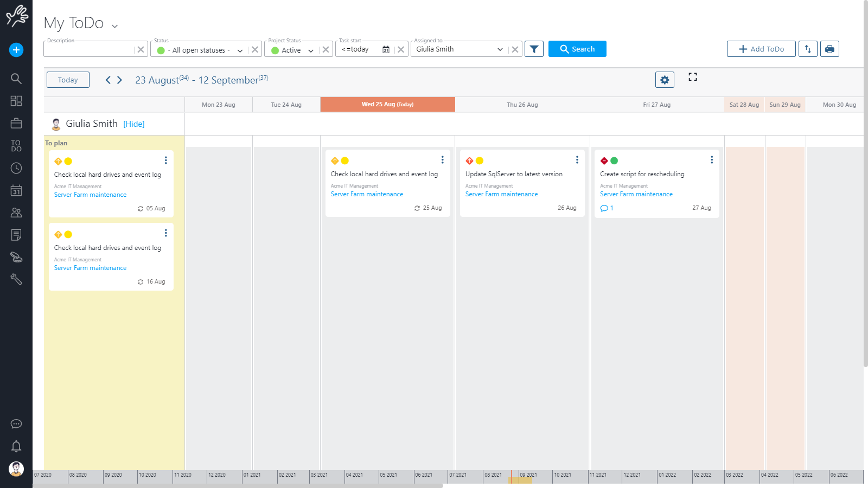Open the notifications bell icon
This screenshot has height=488, width=868.
click(x=16, y=446)
